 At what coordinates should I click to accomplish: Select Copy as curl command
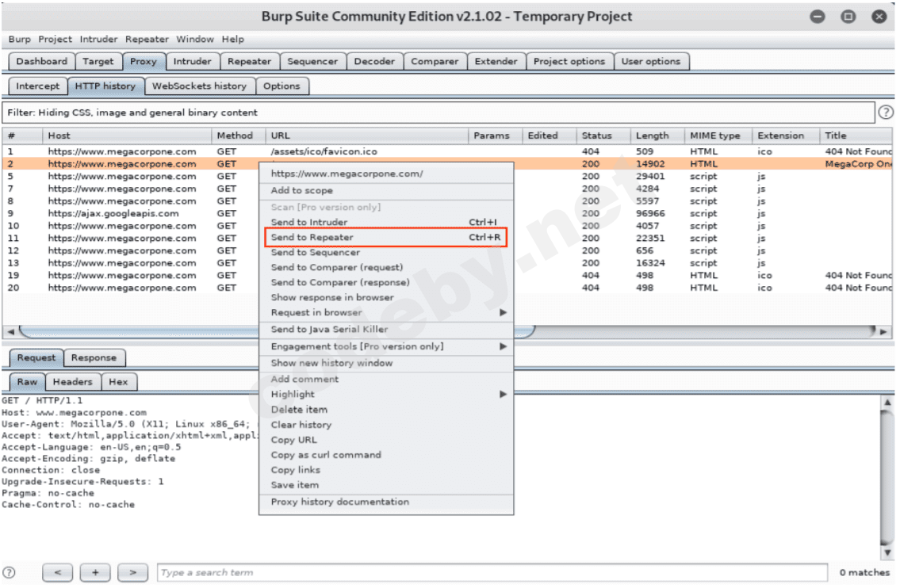pos(385,454)
